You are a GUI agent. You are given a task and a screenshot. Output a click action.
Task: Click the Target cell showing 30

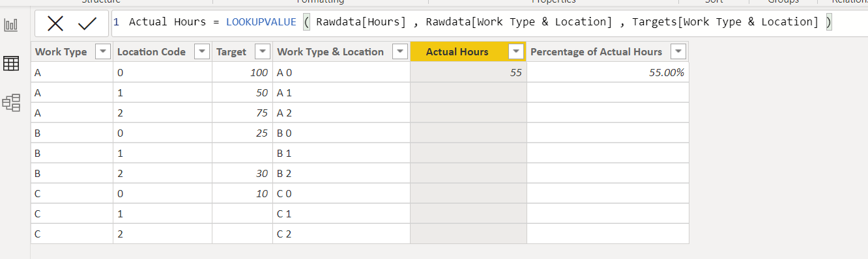tap(242, 173)
